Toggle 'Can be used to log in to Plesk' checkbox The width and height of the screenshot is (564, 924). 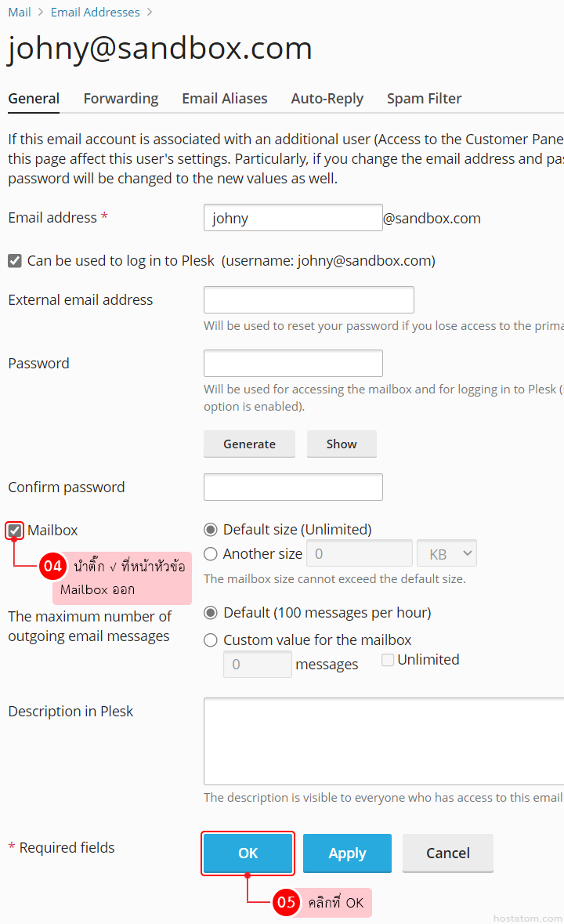(x=15, y=261)
